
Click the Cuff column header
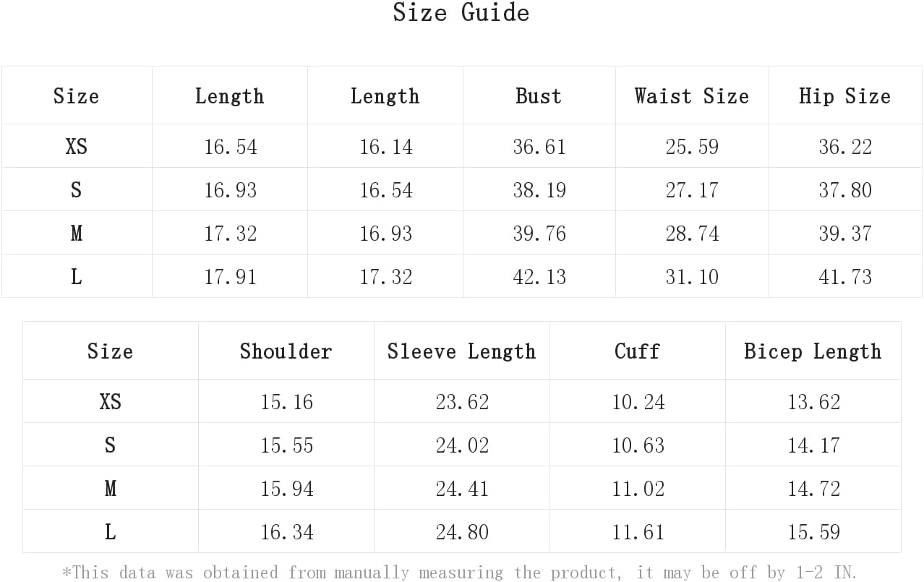click(637, 351)
